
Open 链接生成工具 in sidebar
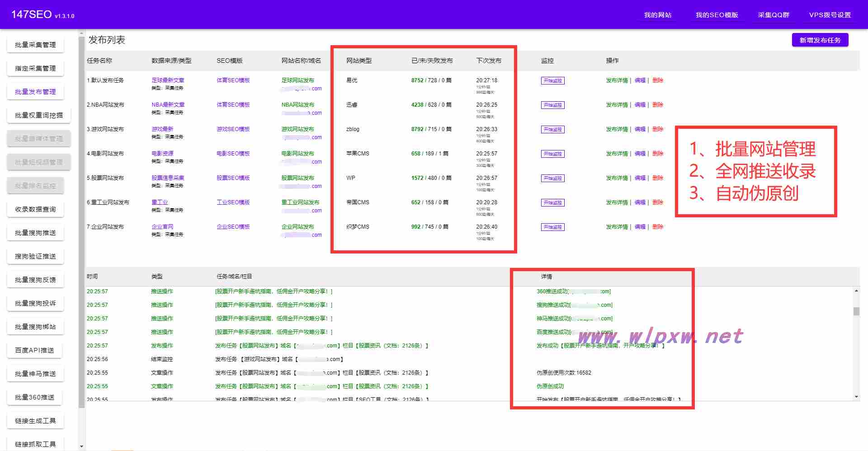click(35, 421)
